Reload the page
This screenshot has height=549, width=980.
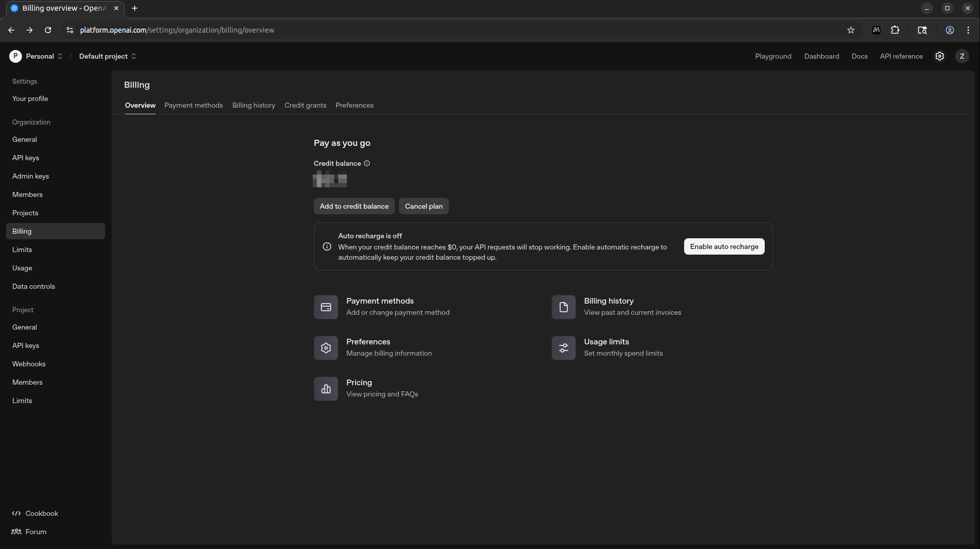click(x=48, y=30)
